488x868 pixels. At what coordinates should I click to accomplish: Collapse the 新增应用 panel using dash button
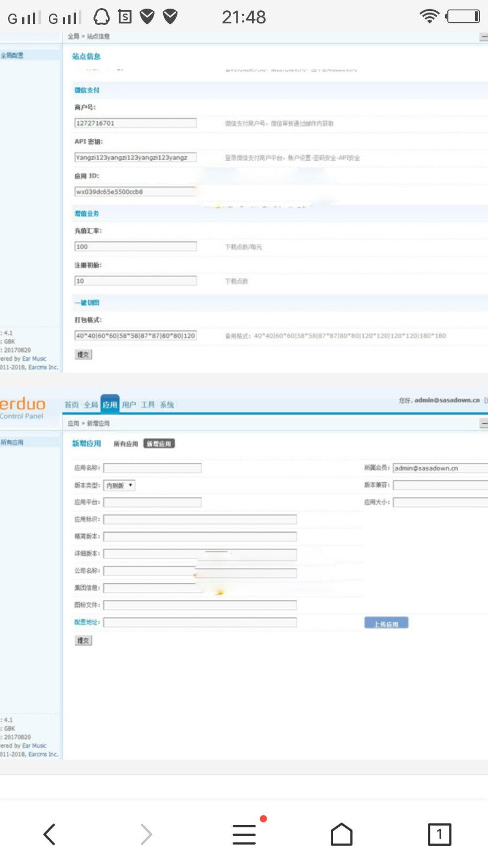click(x=484, y=424)
